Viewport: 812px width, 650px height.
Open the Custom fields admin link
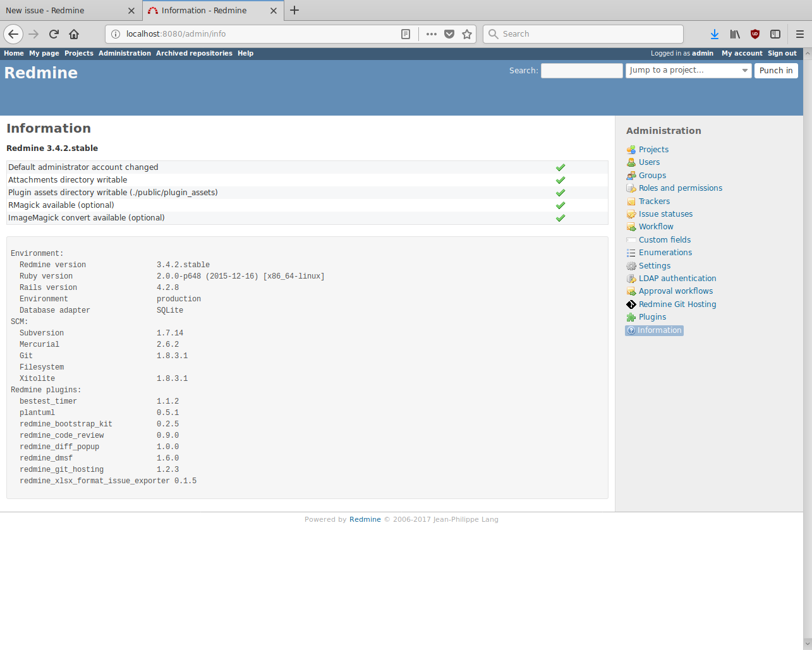(664, 240)
